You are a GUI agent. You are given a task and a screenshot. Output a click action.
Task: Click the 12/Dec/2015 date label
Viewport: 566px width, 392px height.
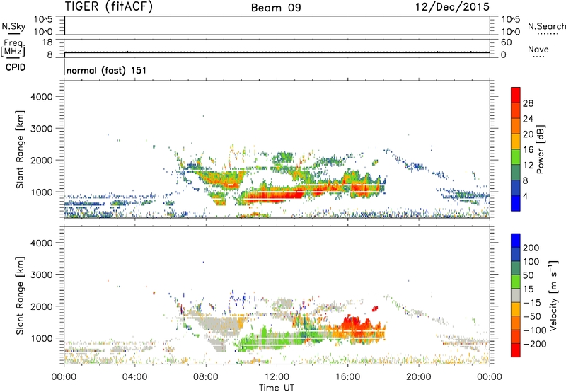pyautogui.click(x=452, y=7)
